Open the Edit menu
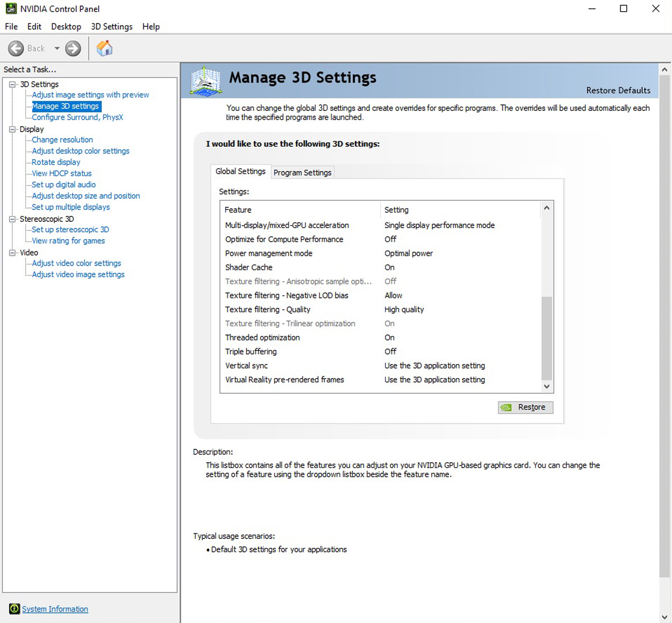 (x=34, y=26)
